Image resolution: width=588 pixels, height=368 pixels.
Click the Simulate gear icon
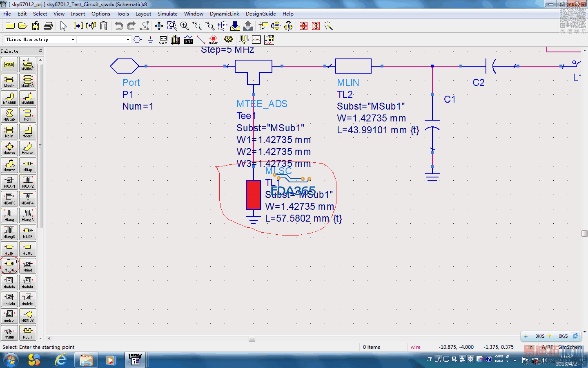coord(228,39)
